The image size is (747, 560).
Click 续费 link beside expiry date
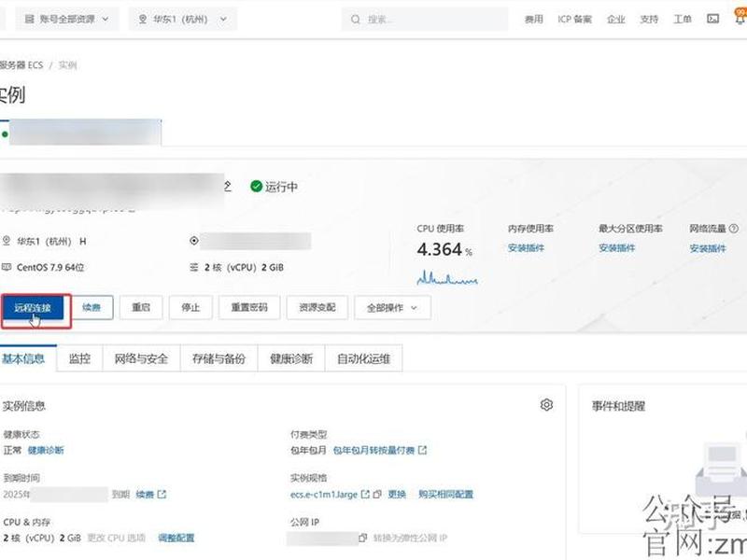click(145, 495)
